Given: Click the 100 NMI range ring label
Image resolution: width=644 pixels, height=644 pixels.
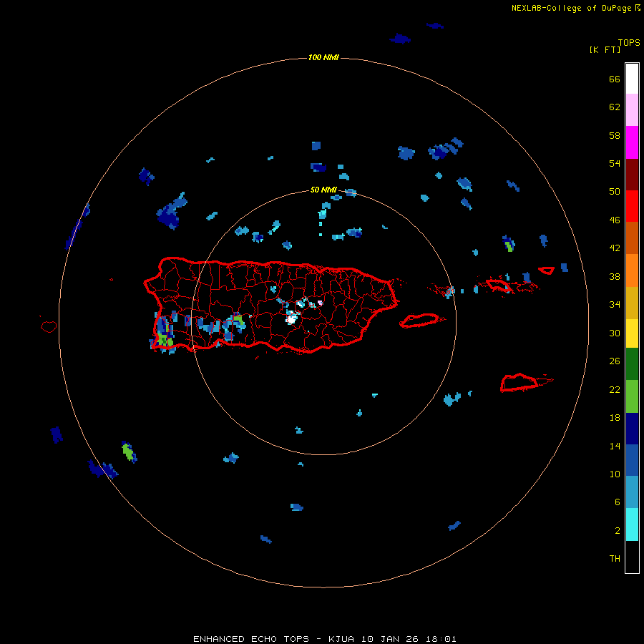Looking at the screenshot, I should [323, 57].
